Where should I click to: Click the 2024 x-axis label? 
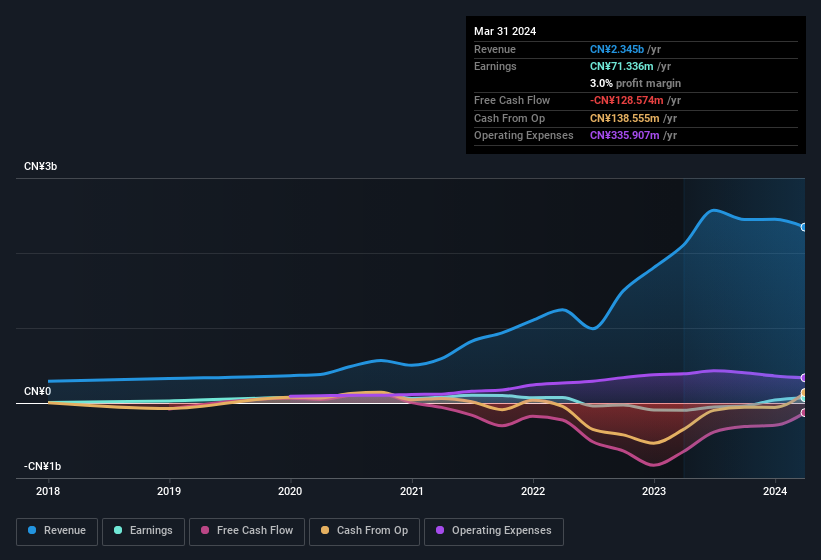(x=775, y=491)
